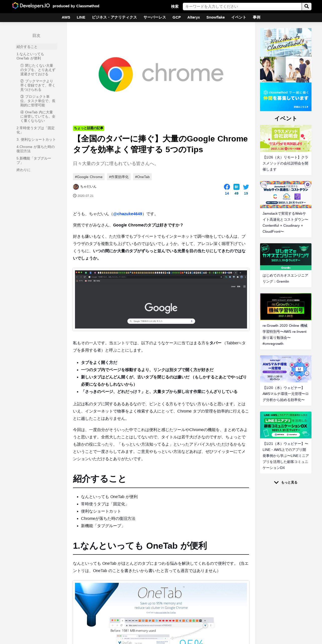Jump to ① 閉じたくない大量のタブ contents entry

coord(38,70)
